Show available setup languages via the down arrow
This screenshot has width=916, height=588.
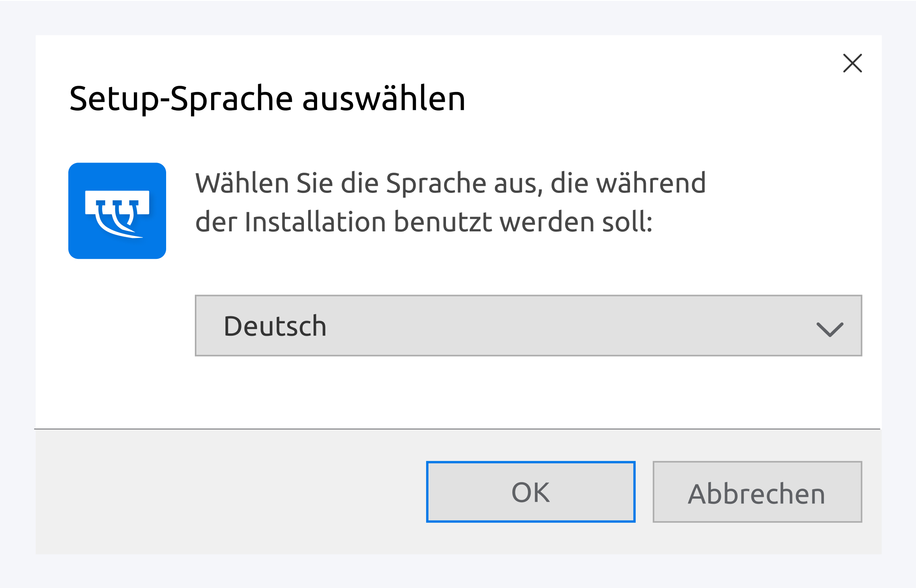click(x=830, y=329)
